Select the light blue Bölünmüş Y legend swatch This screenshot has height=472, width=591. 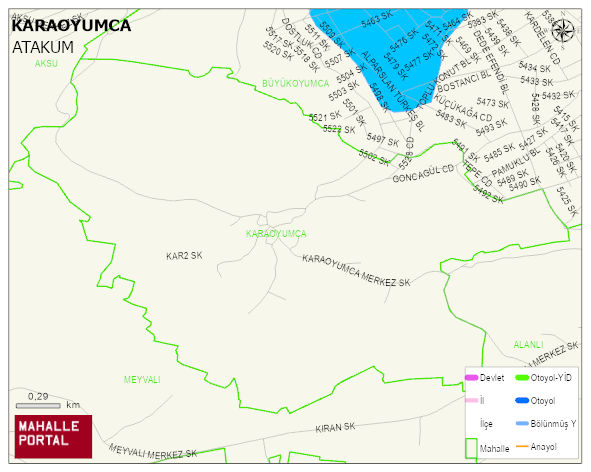tap(522, 423)
